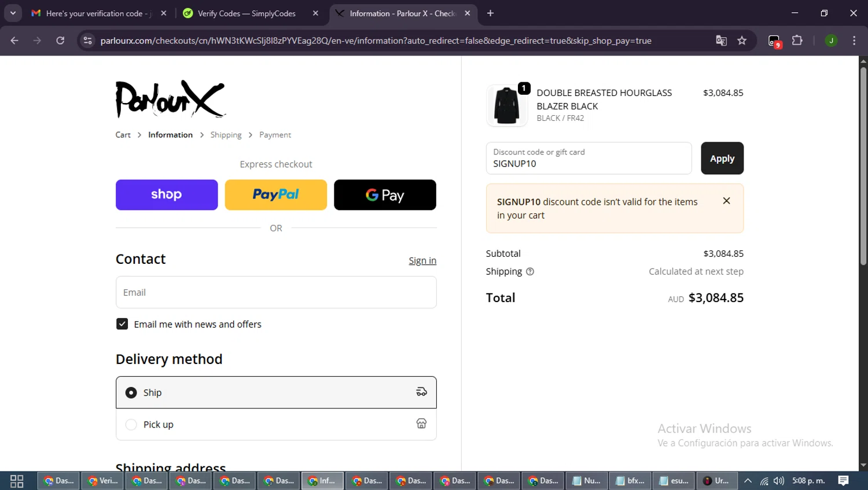Open the Shipping help question icon
Viewport: 868px width, 490px height.
tap(530, 271)
